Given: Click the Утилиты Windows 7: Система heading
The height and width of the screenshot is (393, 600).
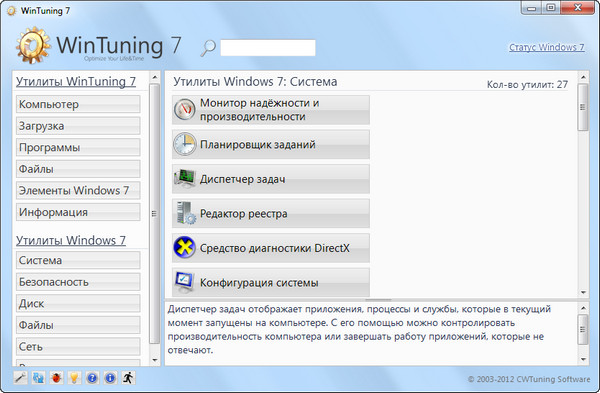Looking at the screenshot, I should [x=255, y=82].
